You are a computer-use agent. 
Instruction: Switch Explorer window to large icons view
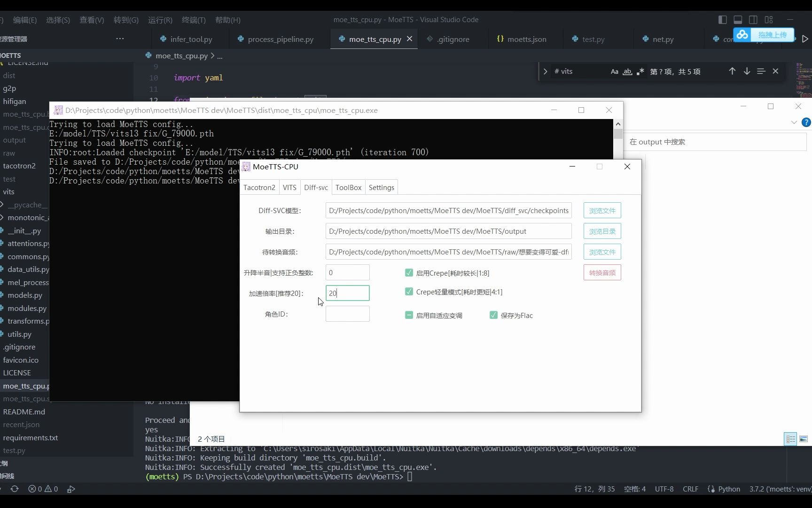pos(804,439)
